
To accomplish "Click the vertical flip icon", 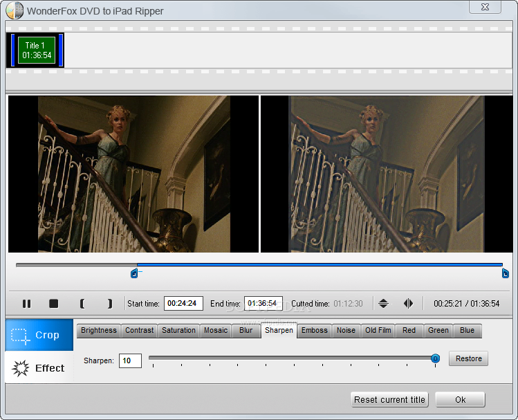I will pyautogui.click(x=383, y=303).
